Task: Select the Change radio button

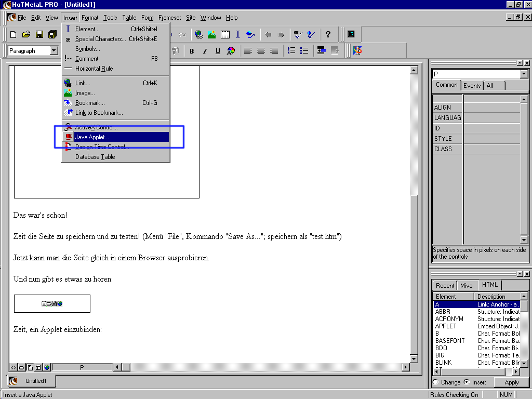Action: pos(435,382)
